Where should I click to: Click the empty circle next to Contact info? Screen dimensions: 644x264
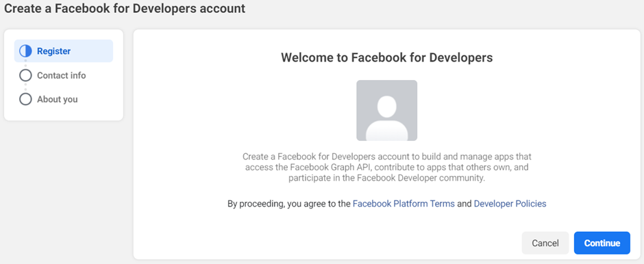point(25,75)
